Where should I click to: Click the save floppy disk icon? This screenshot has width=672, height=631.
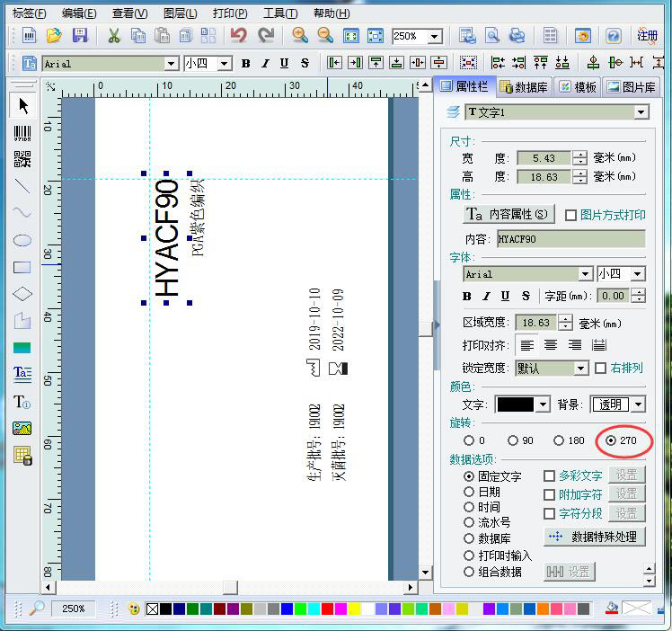pyautogui.click(x=80, y=36)
